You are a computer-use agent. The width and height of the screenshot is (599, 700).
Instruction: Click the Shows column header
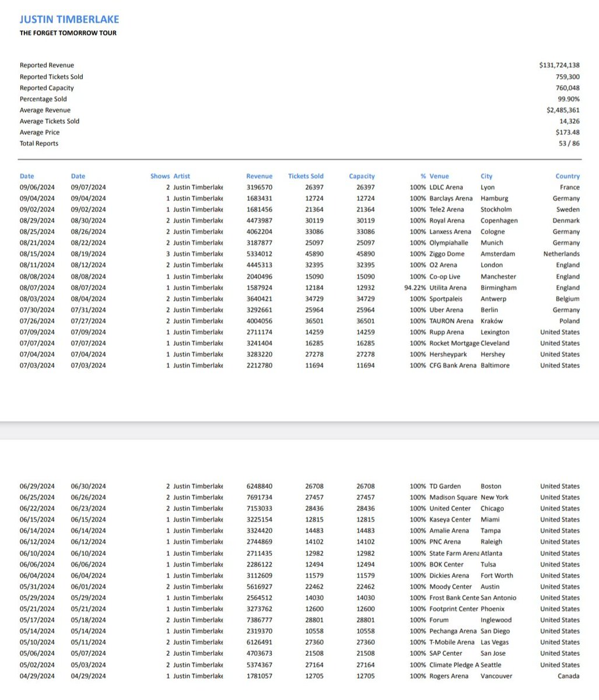pyautogui.click(x=160, y=176)
